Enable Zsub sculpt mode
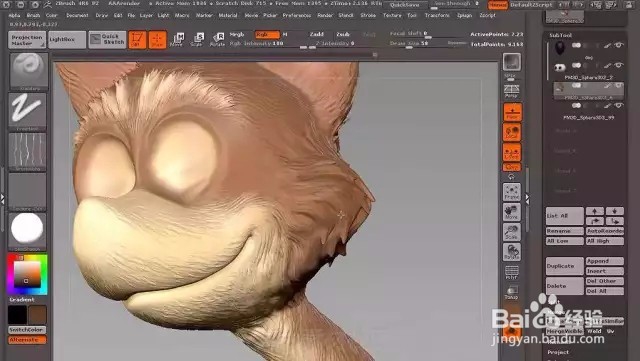Image resolution: width=640 pixels, height=361 pixels. [x=343, y=34]
